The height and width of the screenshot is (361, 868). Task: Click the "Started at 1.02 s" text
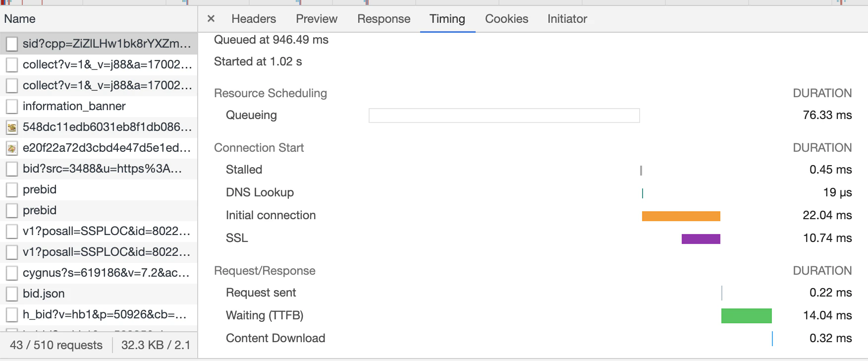[258, 61]
